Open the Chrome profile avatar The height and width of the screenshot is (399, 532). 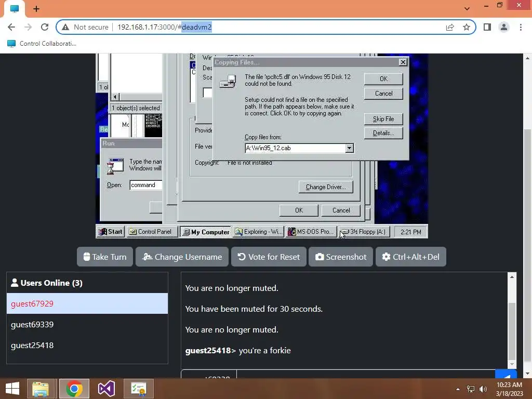point(504,27)
